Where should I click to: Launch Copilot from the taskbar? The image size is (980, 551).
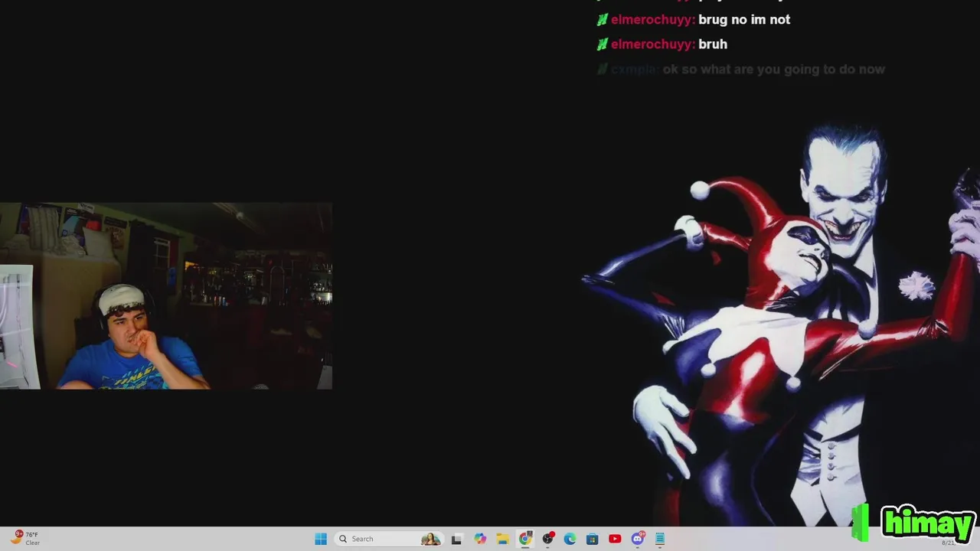[480, 539]
